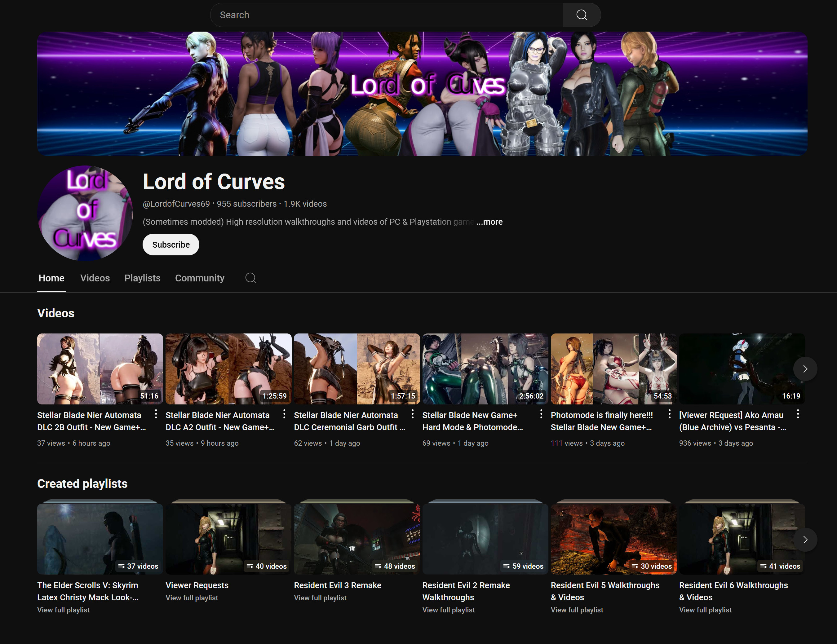Click the search magnifier button at top
This screenshot has height=644, width=837.
[x=581, y=15]
